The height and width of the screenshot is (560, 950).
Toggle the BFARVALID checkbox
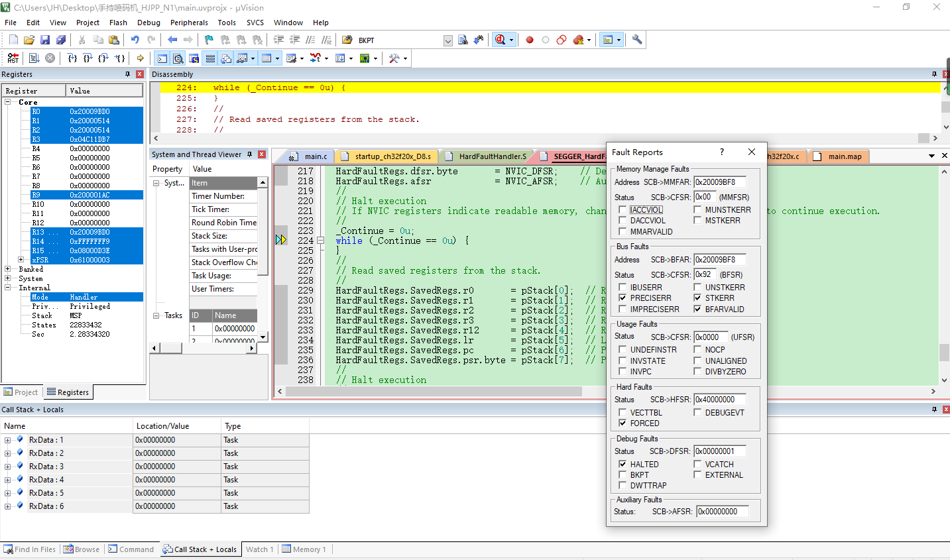click(x=697, y=309)
